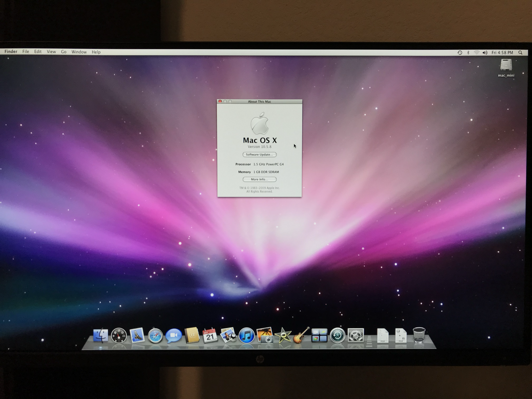Launch iMovie star icon
This screenshot has width=532, height=399.
click(283, 335)
